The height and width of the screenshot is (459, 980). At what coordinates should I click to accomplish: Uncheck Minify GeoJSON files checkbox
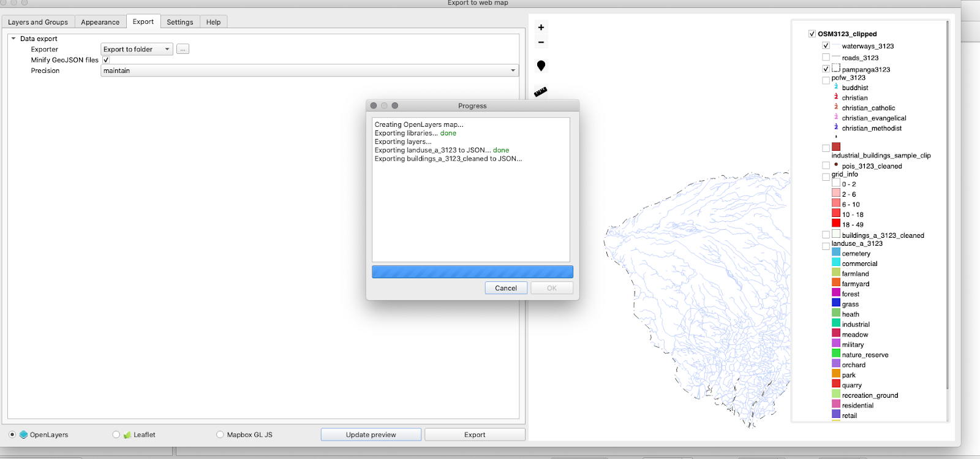pos(106,60)
